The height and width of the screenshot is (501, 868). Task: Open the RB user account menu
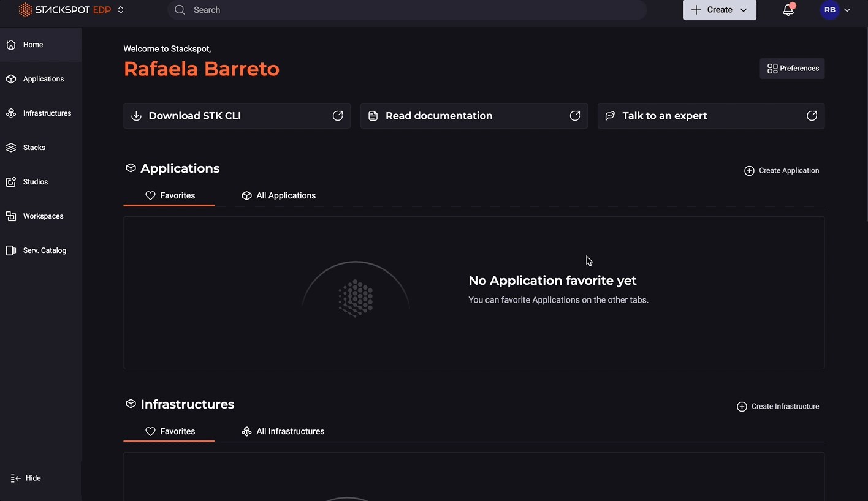pyautogui.click(x=836, y=10)
